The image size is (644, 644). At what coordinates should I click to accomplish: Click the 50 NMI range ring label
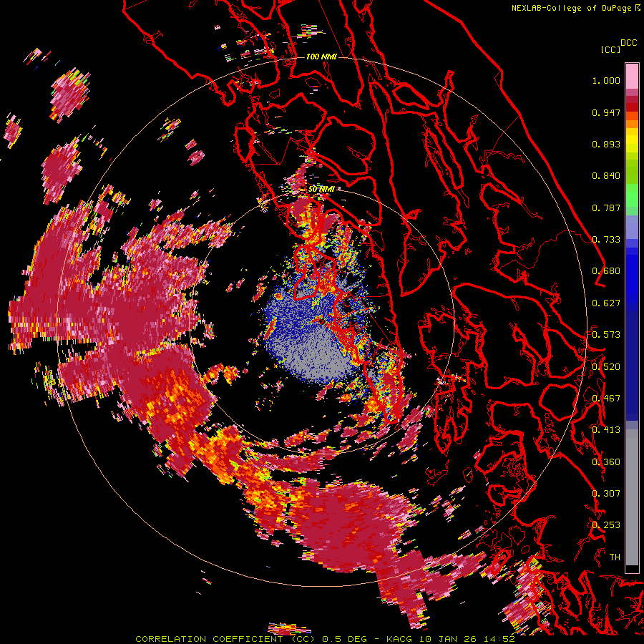[x=321, y=189]
